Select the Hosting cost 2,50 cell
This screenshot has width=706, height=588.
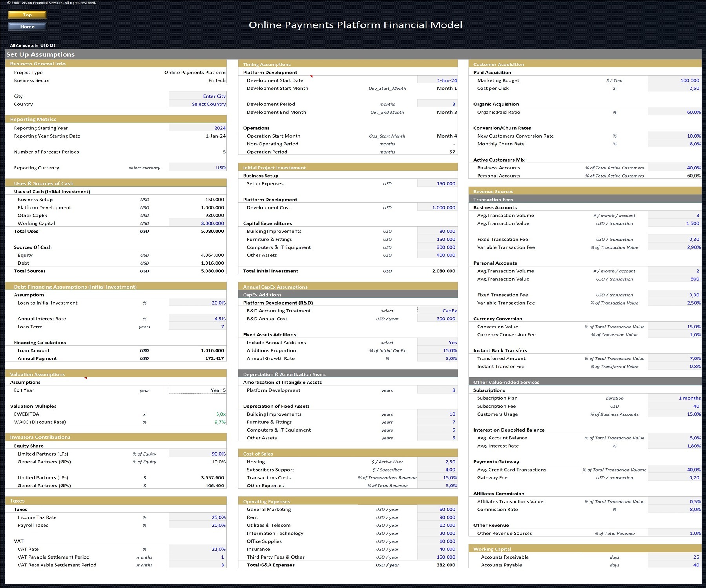pyautogui.click(x=437, y=462)
